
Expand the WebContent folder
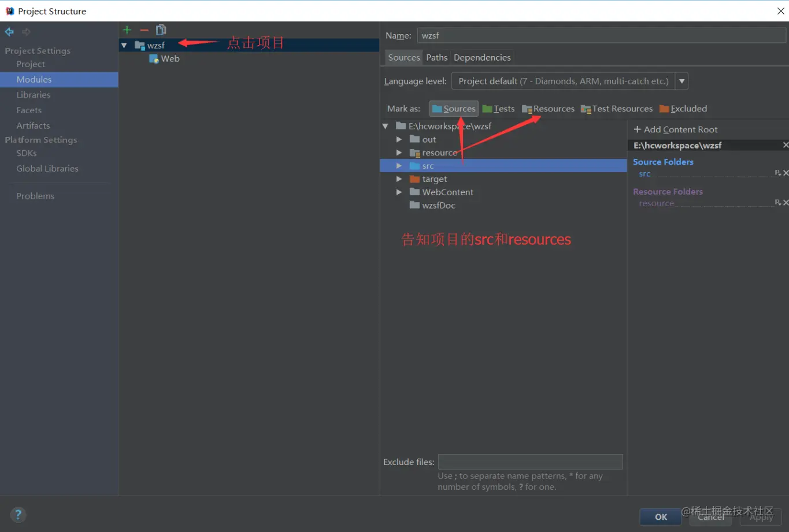click(x=399, y=192)
